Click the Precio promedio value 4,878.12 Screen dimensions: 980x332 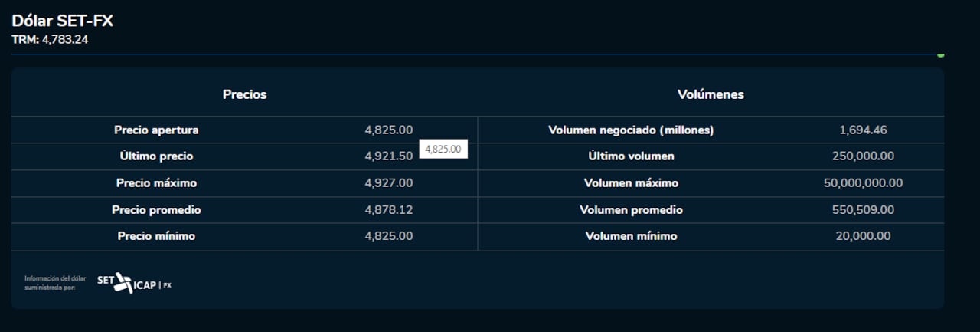(388, 210)
